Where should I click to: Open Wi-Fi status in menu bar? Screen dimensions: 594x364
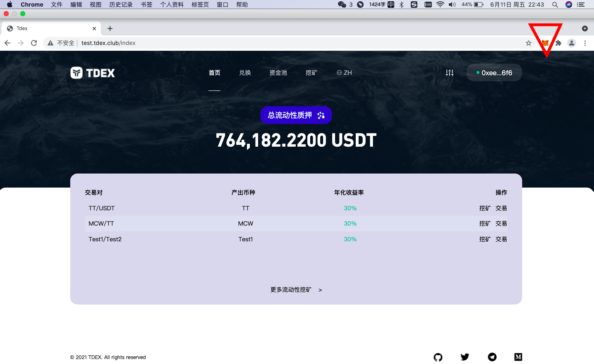pos(440,5)
